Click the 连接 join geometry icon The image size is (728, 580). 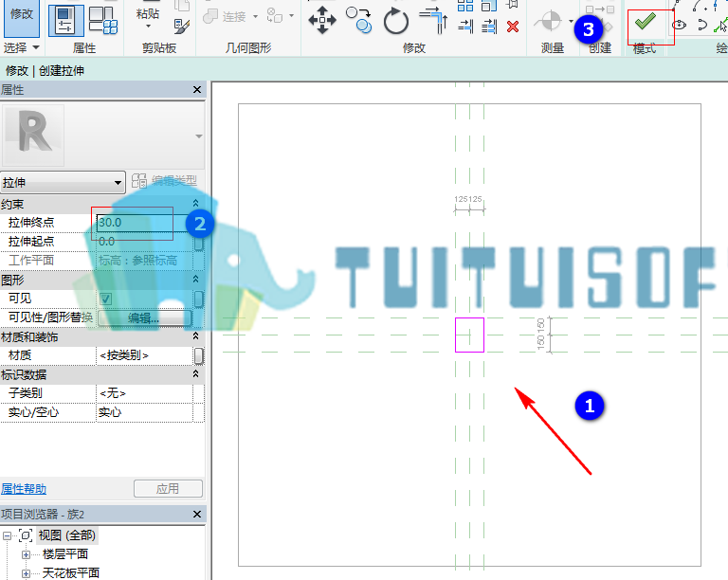(x=210, y=17)
